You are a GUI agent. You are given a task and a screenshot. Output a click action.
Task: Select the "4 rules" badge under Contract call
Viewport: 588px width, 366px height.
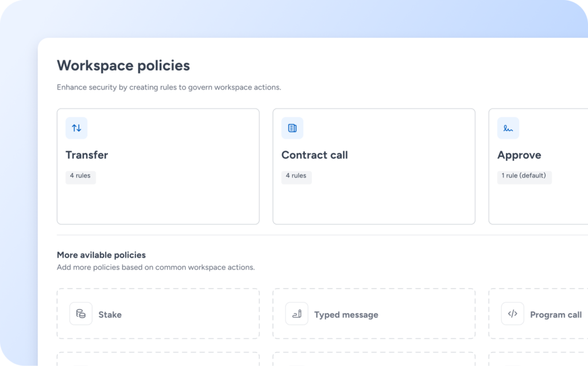point(296,176)
